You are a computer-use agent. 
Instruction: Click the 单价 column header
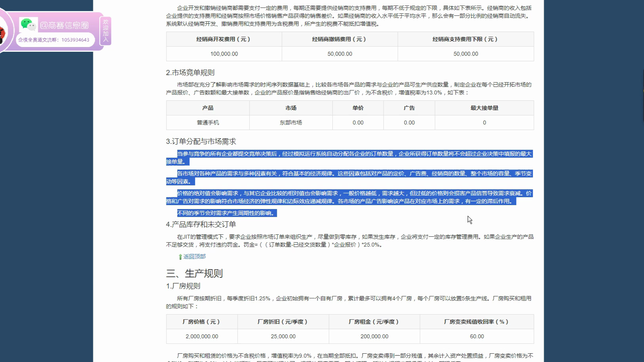pos(358,108)
